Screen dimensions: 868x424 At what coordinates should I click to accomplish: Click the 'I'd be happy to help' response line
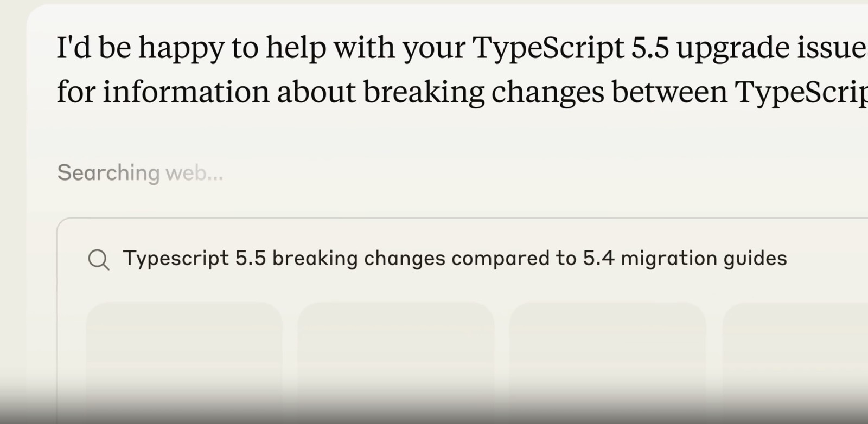[462, 48]
